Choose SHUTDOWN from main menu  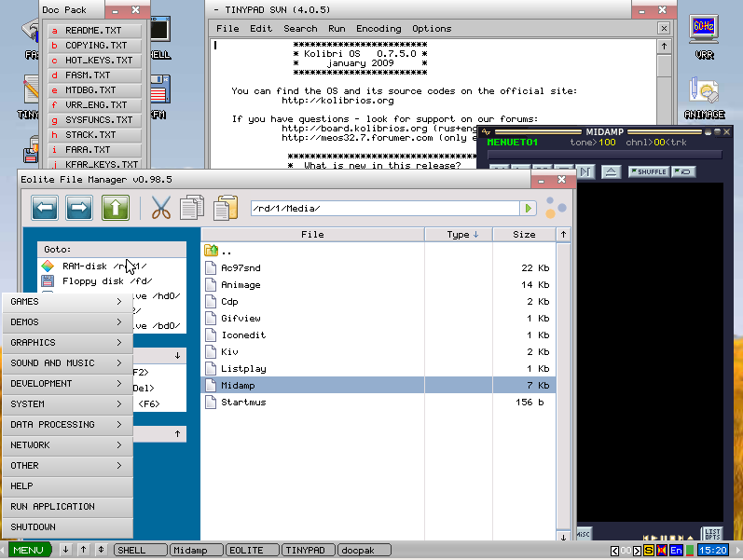[67, 526]
